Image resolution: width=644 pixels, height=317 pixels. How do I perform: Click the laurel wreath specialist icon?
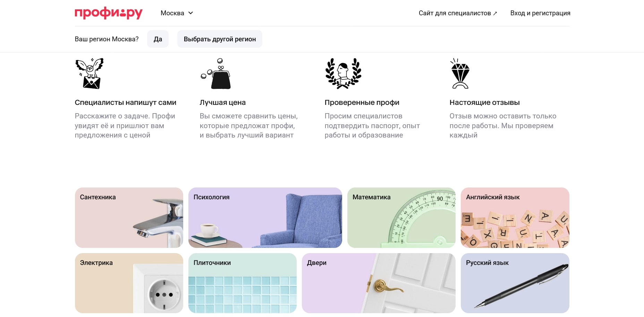pos(343,73)
